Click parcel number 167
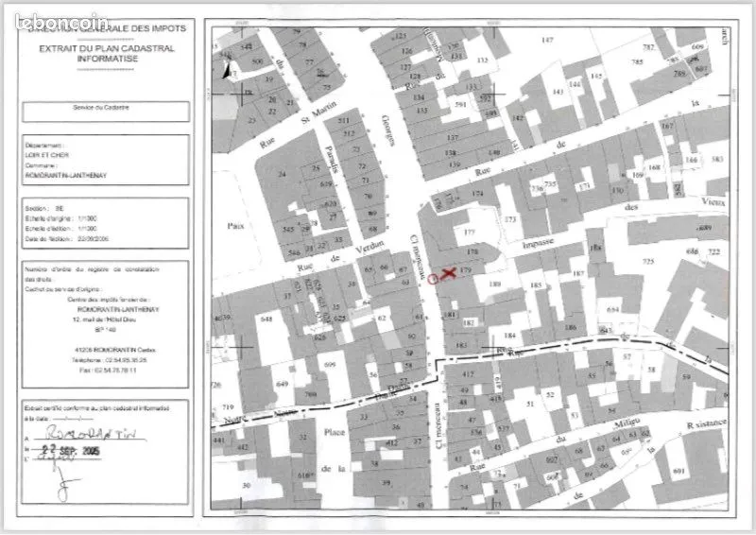Viewport: 756px width, 535px height. click(x=667, y=126)
